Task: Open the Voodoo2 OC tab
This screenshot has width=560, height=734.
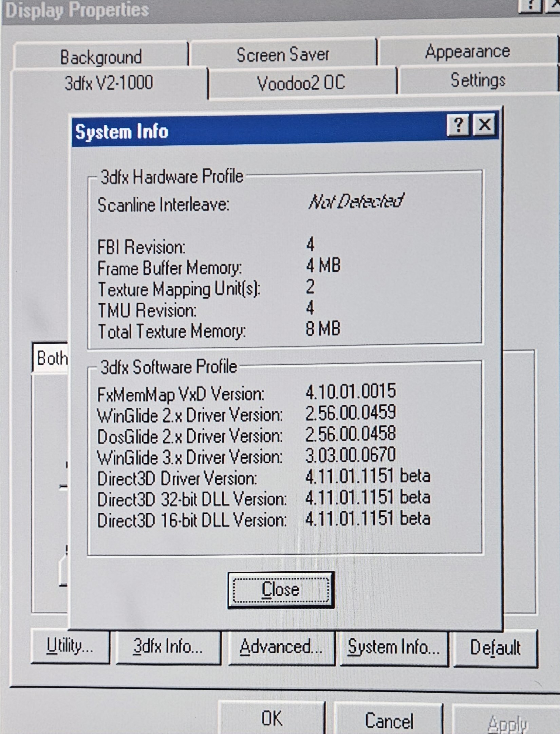Action: click(x=301, y=83)
